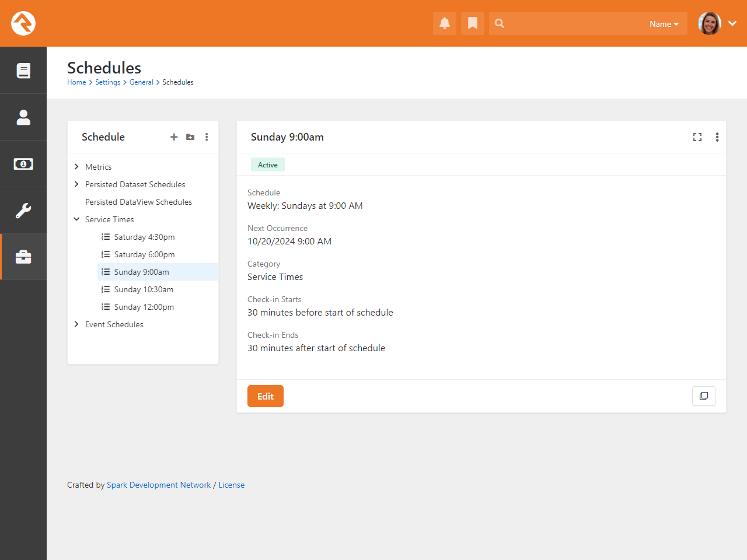Select Persisted DataView Schedules item
Screen dimensions: 747x560
pos(138,202)
